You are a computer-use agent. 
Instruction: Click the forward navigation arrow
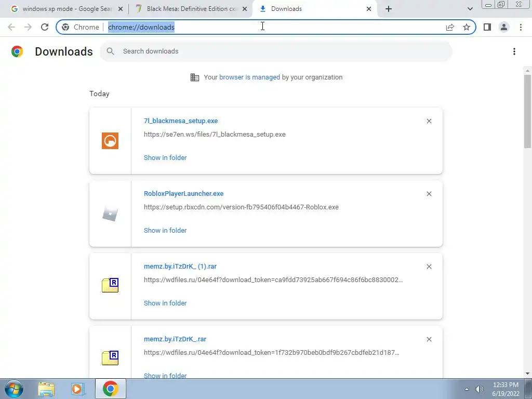click(28, 27)
